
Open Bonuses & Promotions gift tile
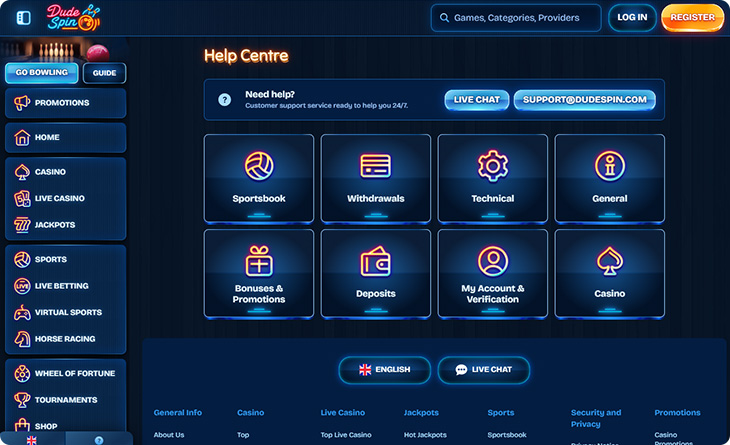[x=259, y=273]
